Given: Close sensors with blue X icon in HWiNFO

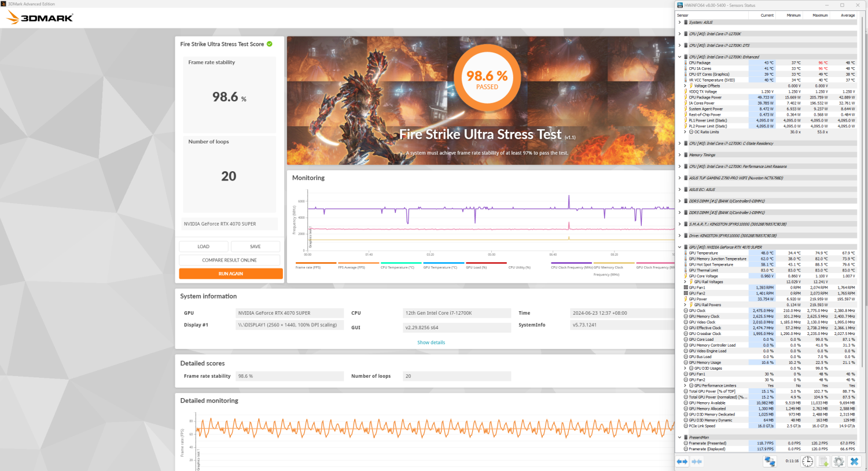Looking at the screenshot, I should (854, 461).
